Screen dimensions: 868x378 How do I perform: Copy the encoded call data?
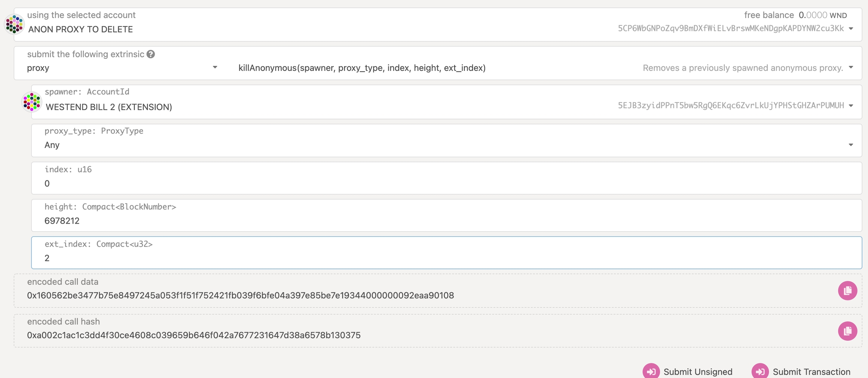coord(847,291)
